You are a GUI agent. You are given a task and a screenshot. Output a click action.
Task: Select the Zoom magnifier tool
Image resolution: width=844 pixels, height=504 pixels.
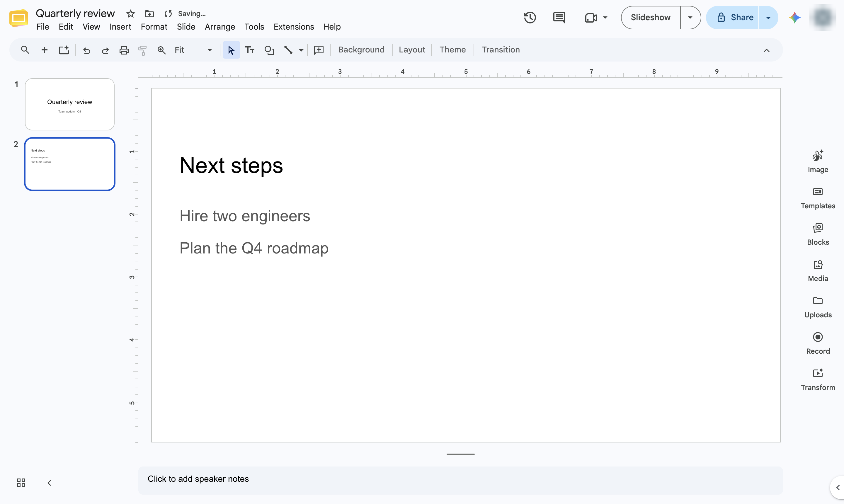161,50
